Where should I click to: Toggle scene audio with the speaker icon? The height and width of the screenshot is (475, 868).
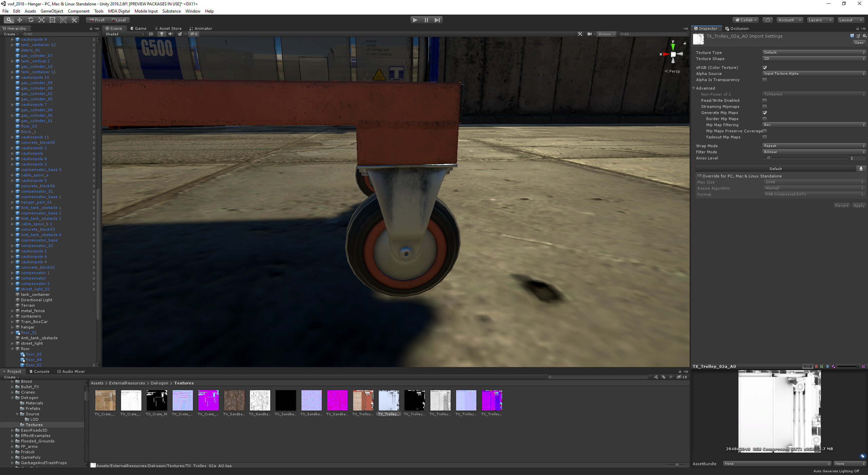point(171,34)
